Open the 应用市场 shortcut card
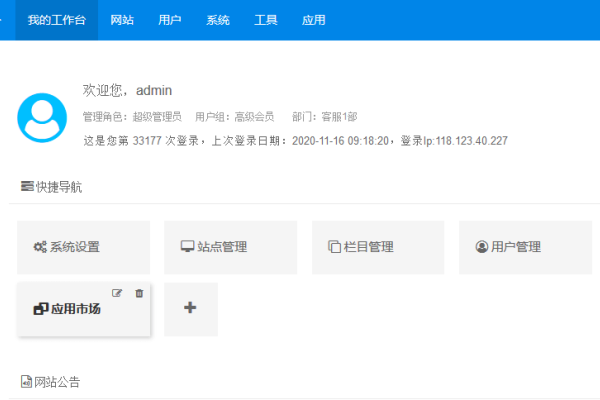600x400 pixels. (83, 309)
